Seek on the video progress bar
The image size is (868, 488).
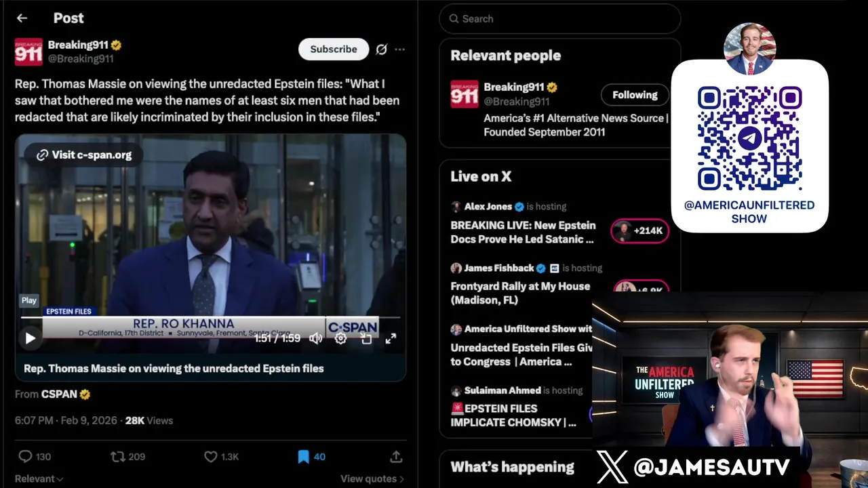pyautogui.click(x=210, y=317)
